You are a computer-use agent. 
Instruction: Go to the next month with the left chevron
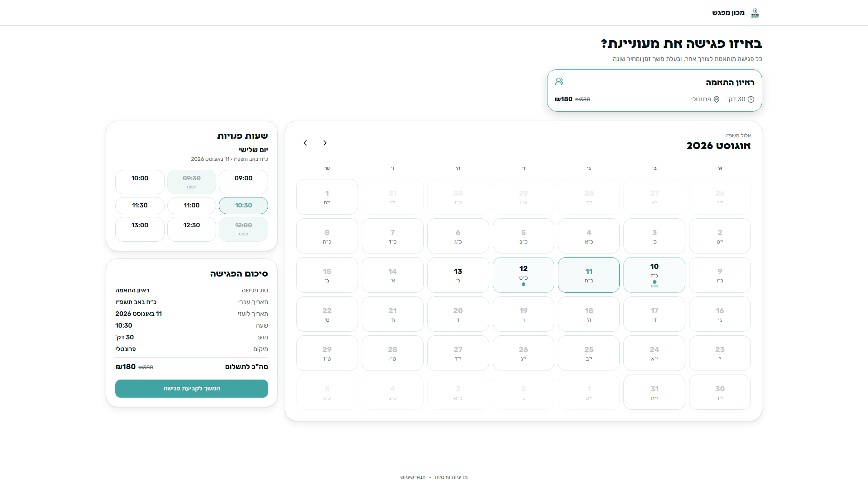click(x=305, y=143)
